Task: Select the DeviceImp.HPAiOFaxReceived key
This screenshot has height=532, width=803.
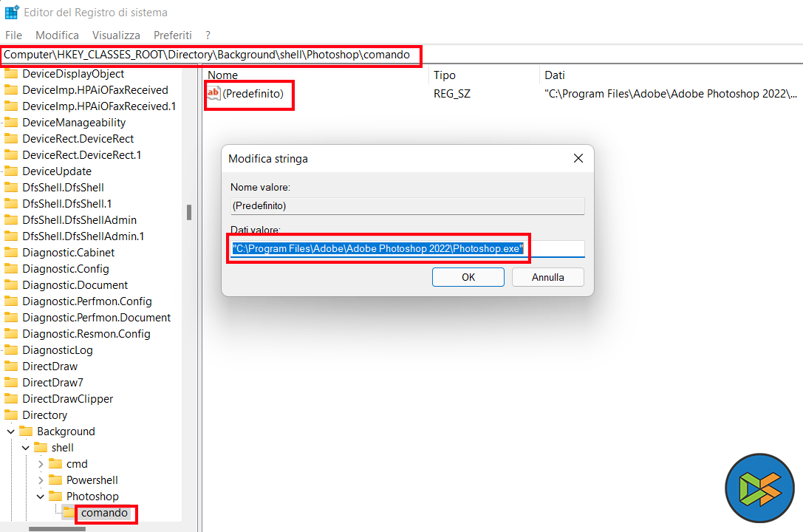Action: pyautogui.click(x=95, y=89)
